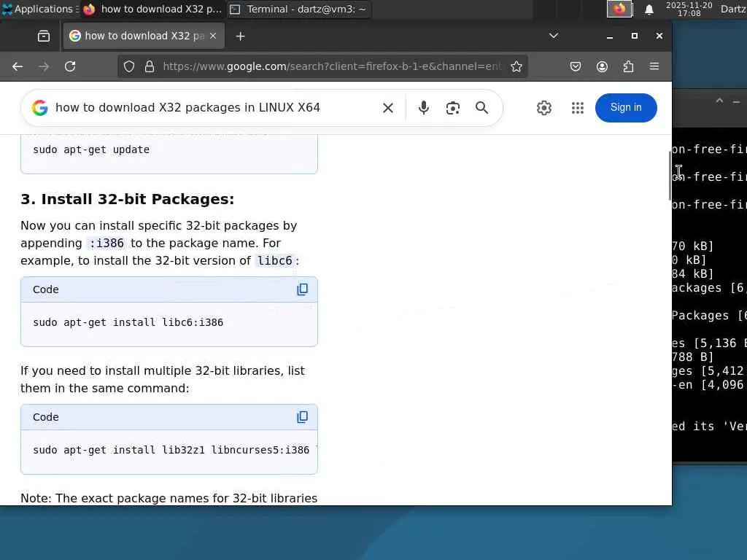Expand the list all tabs dropdown

[554, 36]
